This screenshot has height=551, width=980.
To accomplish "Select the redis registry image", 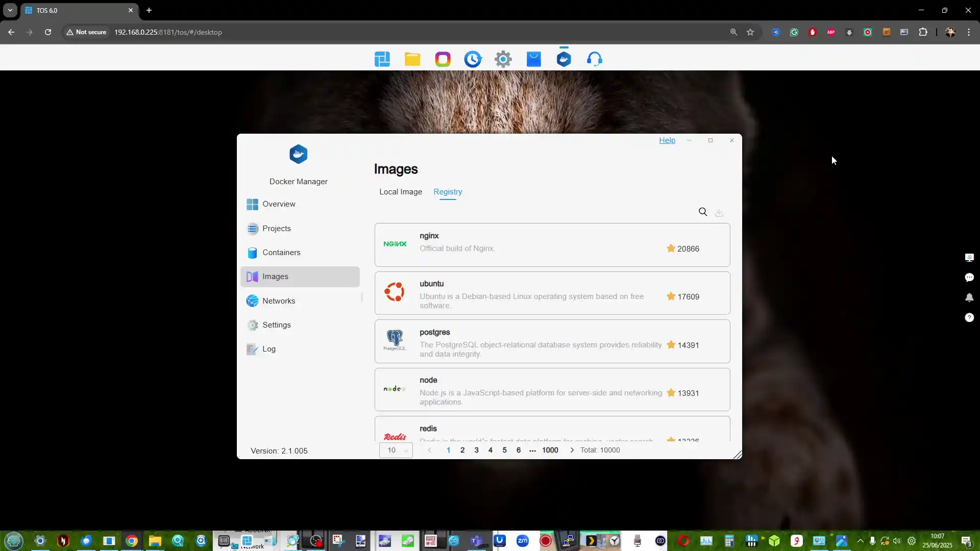I will pyautogui.click(x=552, y=429).
